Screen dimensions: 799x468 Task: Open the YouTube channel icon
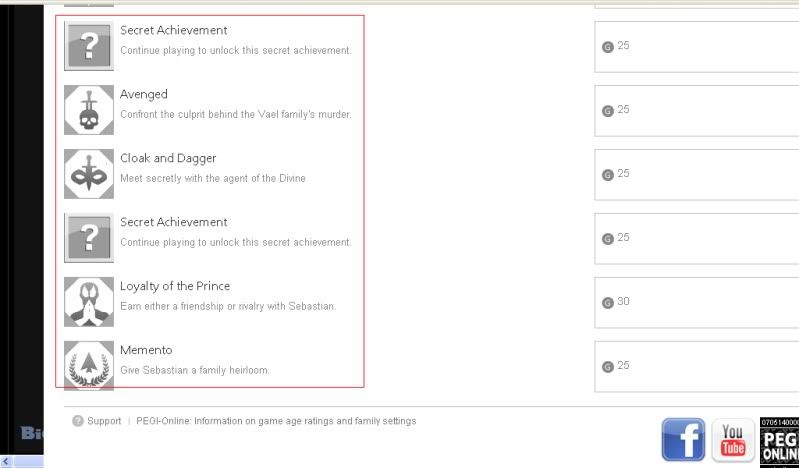point(733,440)
